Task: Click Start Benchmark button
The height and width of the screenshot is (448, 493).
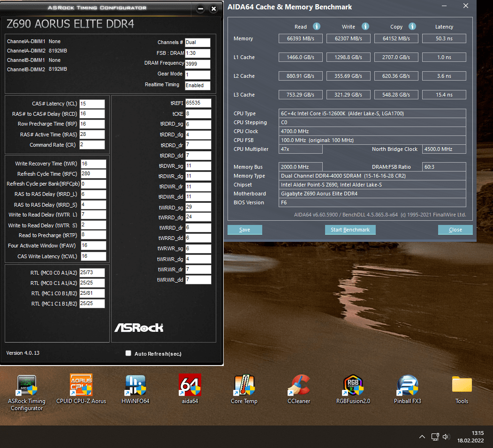Action: coord(350,230)
